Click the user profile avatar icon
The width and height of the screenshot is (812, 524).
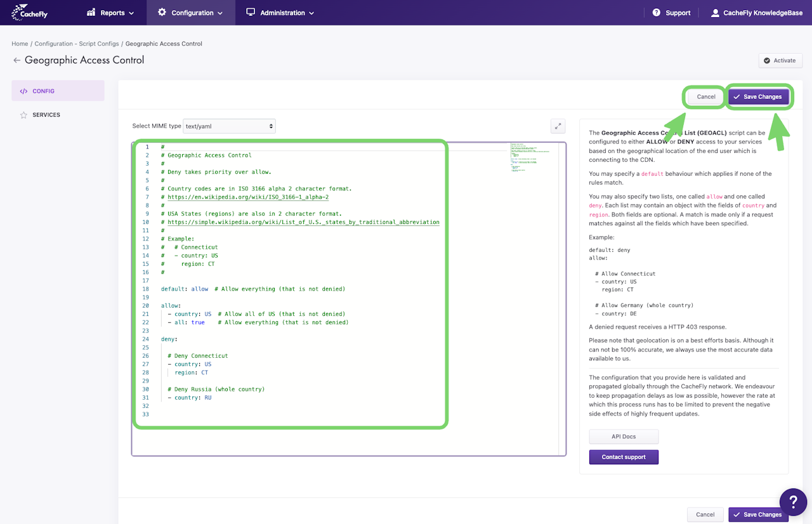pos(715,13)
